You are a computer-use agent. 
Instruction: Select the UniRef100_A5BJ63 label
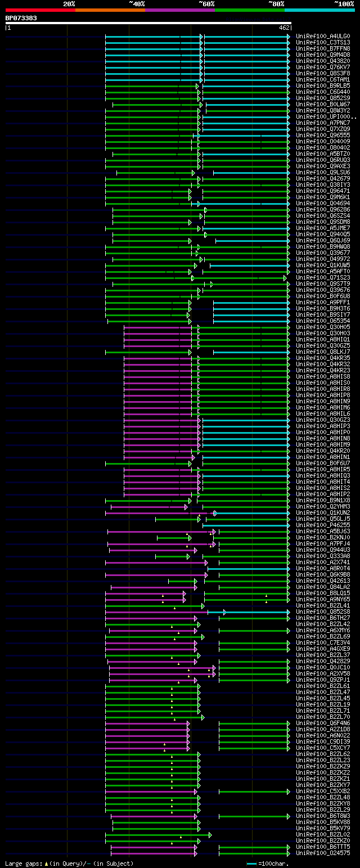[323, 531]
